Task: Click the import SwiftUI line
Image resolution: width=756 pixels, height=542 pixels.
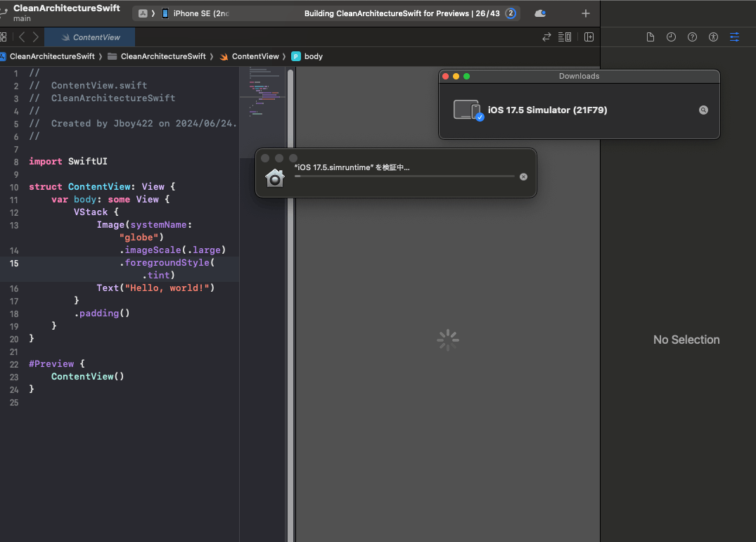Action: pos(68,162)
